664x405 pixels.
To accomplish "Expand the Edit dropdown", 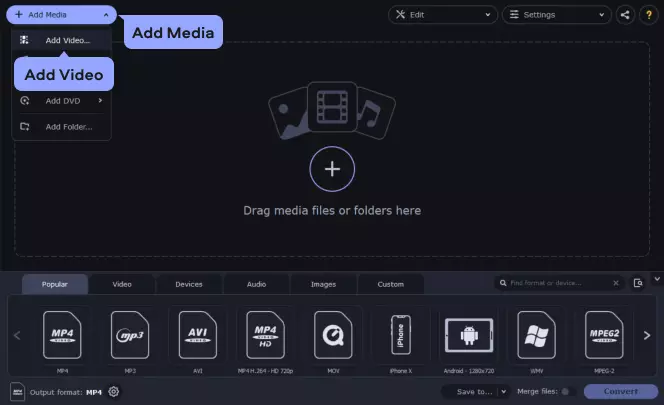I will [x=443, y=15].
